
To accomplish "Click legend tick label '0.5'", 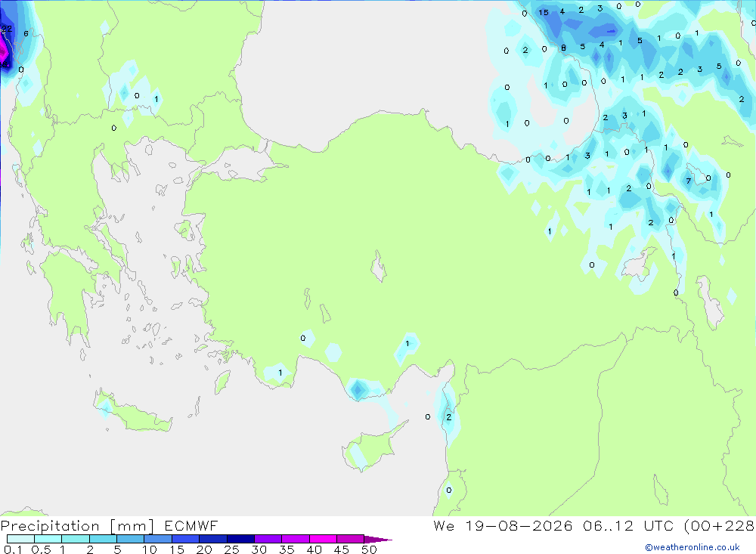I will 41,549.
